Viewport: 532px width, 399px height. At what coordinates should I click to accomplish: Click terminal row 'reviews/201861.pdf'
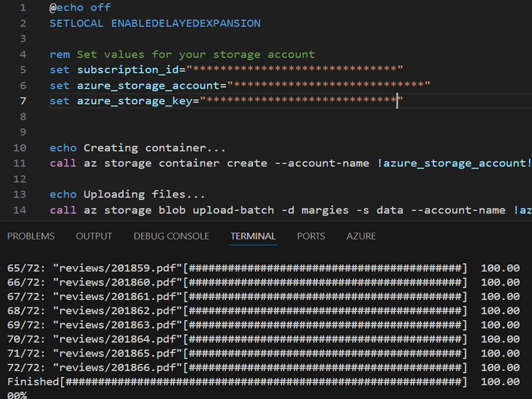point(263,296)
